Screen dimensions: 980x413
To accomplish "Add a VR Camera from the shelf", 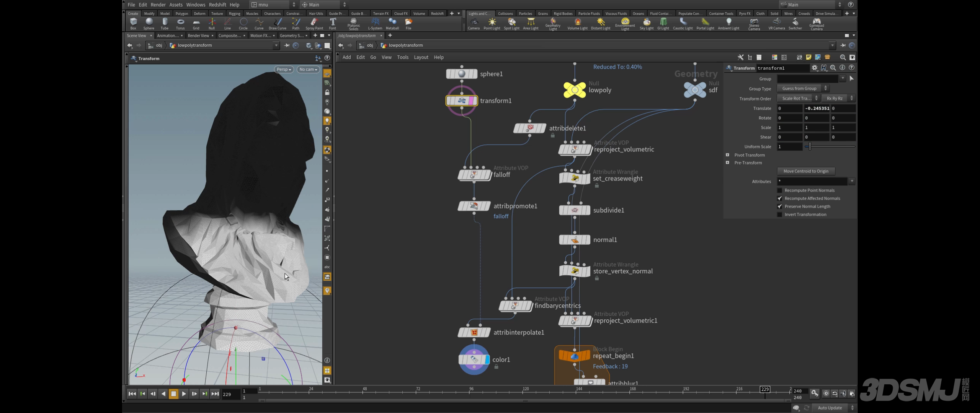I will [x=777, y=24].
